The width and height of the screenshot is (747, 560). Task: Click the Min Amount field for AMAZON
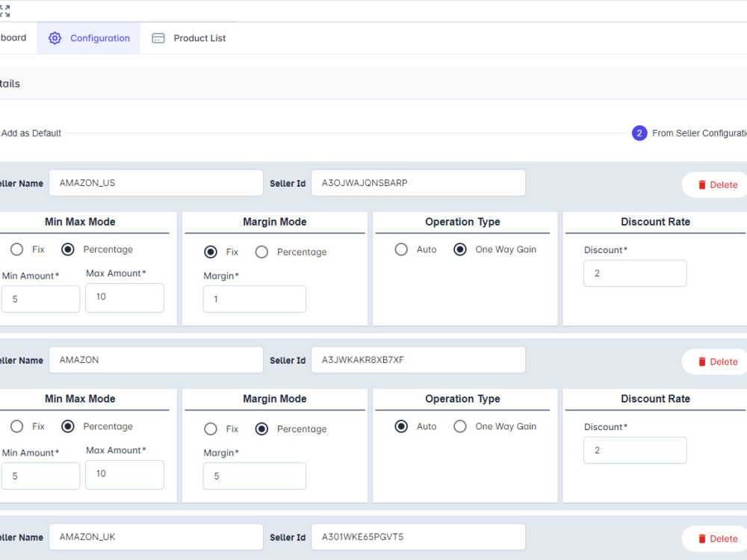[40, 476]
